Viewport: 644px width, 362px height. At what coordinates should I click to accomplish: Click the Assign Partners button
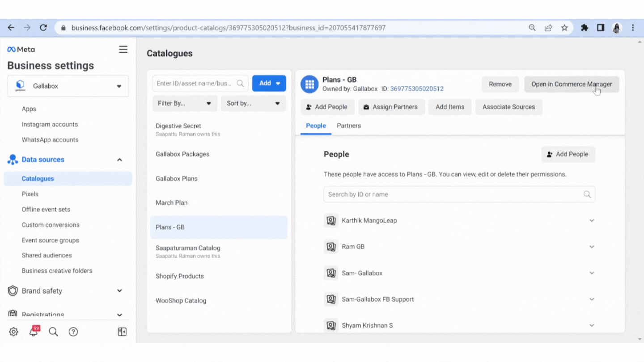tap(391, 107)
